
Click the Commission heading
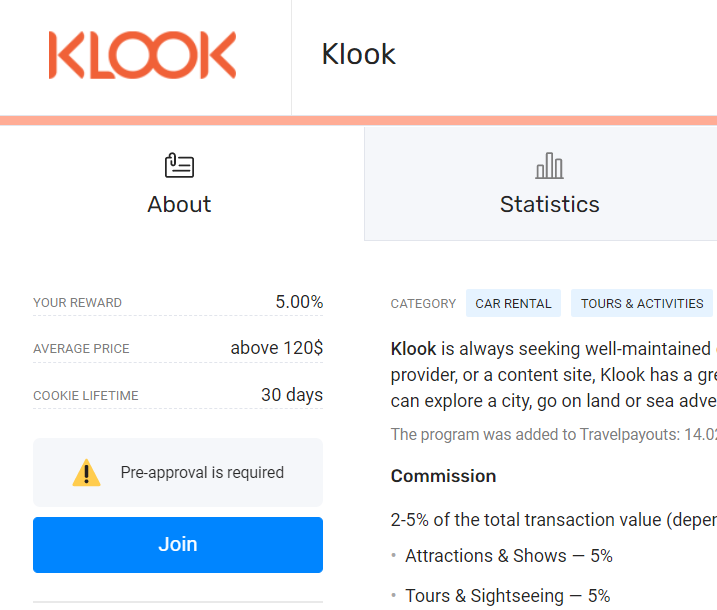[443, 476]
